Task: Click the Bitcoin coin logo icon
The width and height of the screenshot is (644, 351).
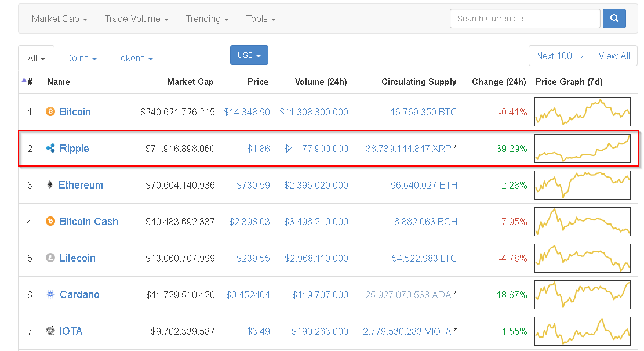Action: tap(50, 112)
